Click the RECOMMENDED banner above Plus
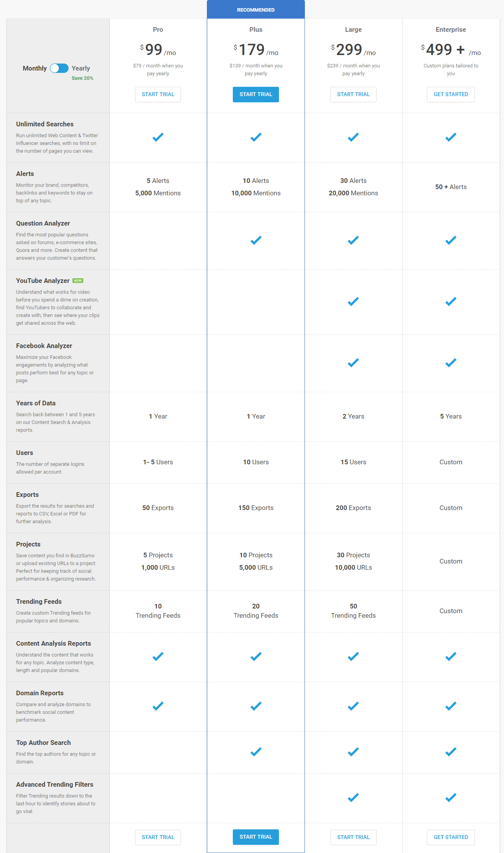Image resolution: width=504 pixels, height=853 pixels. pyautogui.click(x=256, y=9)
